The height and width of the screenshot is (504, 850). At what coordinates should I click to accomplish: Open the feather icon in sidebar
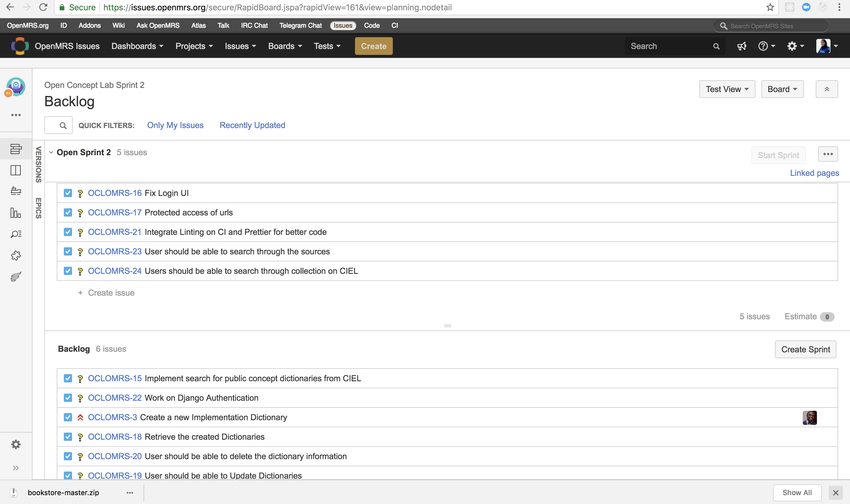(16, 276)
